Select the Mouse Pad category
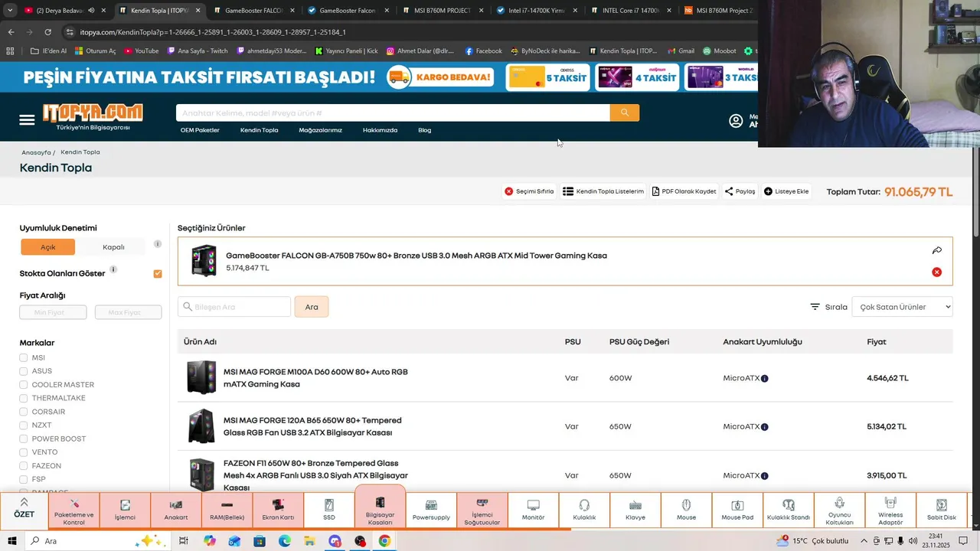Image resolution: width=980 pixels, height=551 pixels. (x=737, y=510)
